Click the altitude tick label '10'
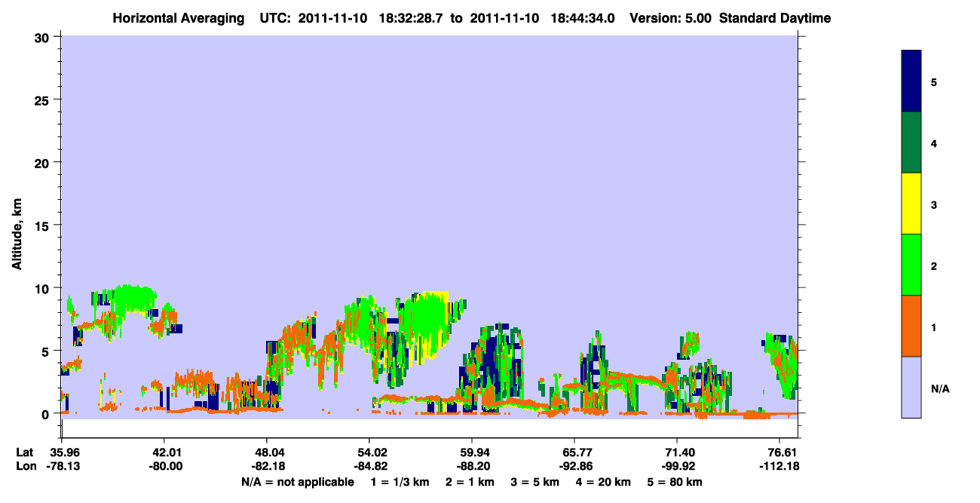This screenshot has width=980, height=503. pyautogui.click(x=44, y=288)
